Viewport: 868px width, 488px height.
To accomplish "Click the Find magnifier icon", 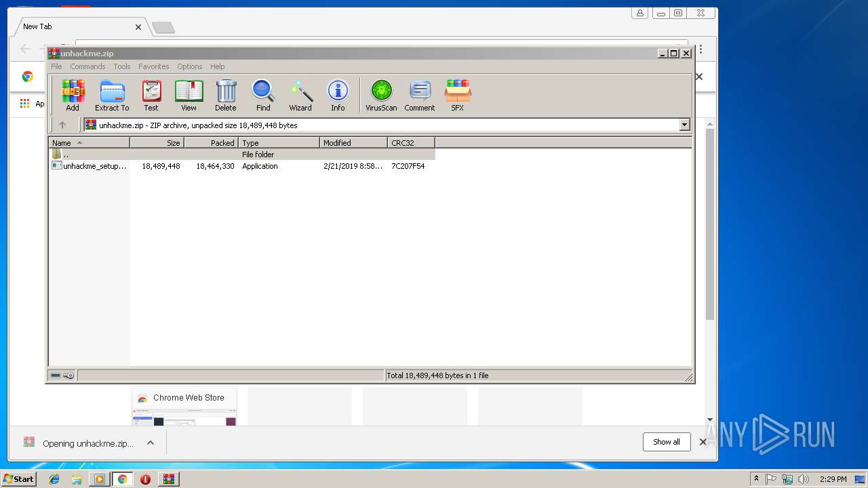I will pyautogui.click(x=263, y=96).
